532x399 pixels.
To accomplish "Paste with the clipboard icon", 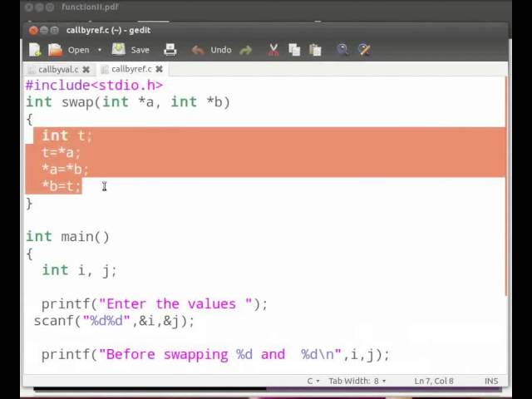I will click(315, 50).
